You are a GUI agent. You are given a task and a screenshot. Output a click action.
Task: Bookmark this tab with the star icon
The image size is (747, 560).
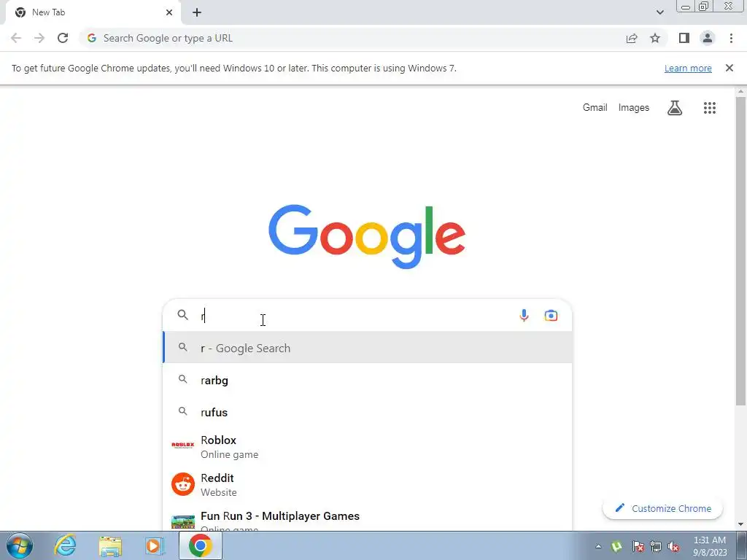(x=655, y=38)
